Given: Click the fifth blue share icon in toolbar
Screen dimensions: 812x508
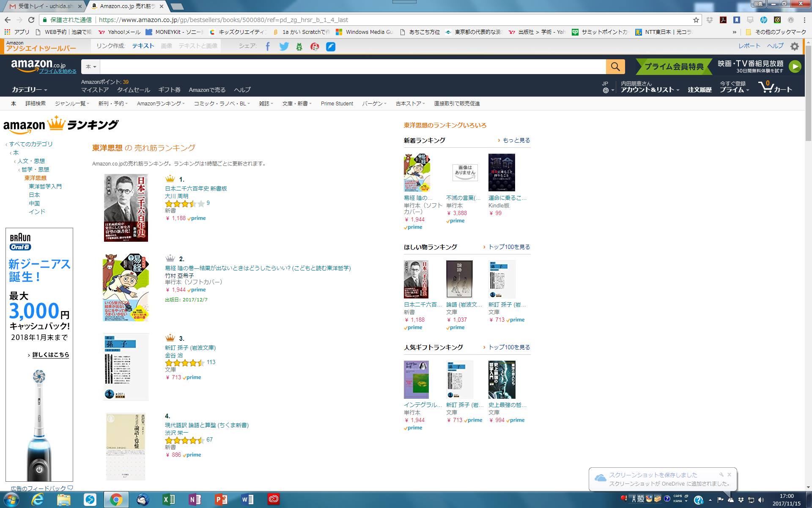Looking at the screenshot, I should pyautogui.click(x=331, y=47).
